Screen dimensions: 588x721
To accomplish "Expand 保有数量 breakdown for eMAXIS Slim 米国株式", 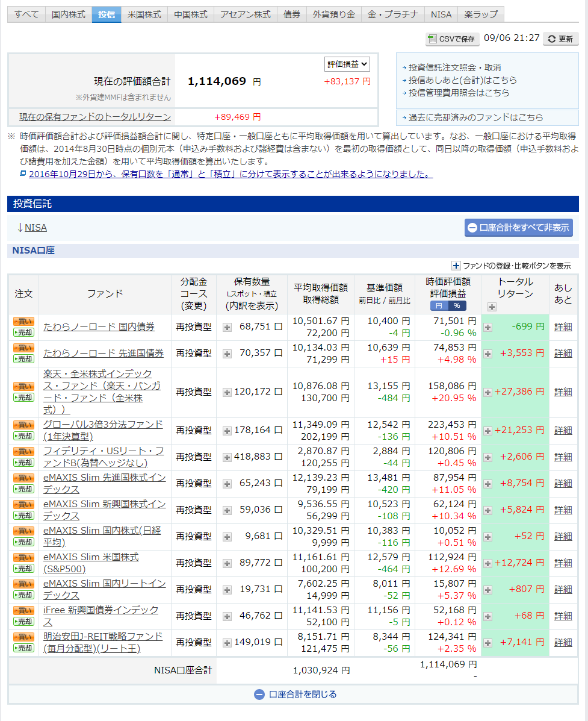I will (227, 563).
